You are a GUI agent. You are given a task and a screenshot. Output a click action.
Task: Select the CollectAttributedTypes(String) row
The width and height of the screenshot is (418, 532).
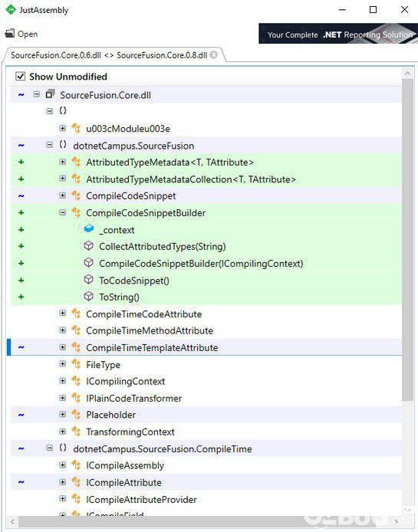pos(206,246)
